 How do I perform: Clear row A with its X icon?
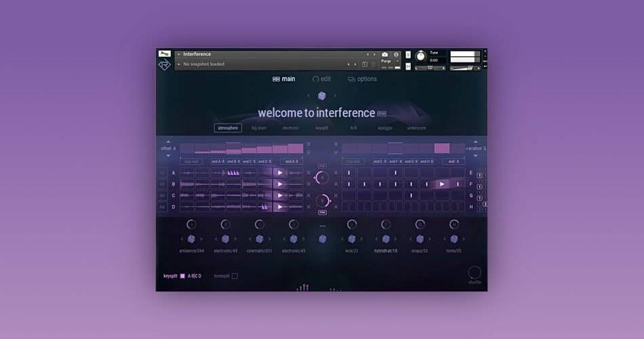click(308, 173)
